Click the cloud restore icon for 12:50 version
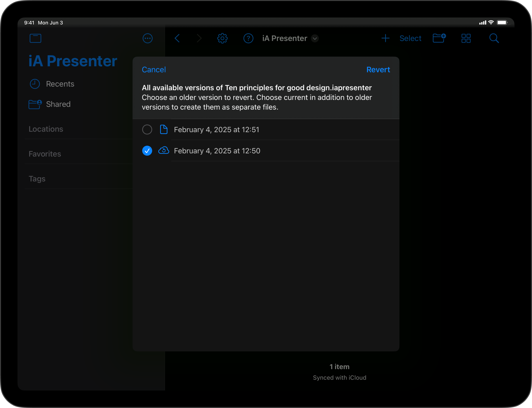 pyautogui.click(x=164, y=151)
